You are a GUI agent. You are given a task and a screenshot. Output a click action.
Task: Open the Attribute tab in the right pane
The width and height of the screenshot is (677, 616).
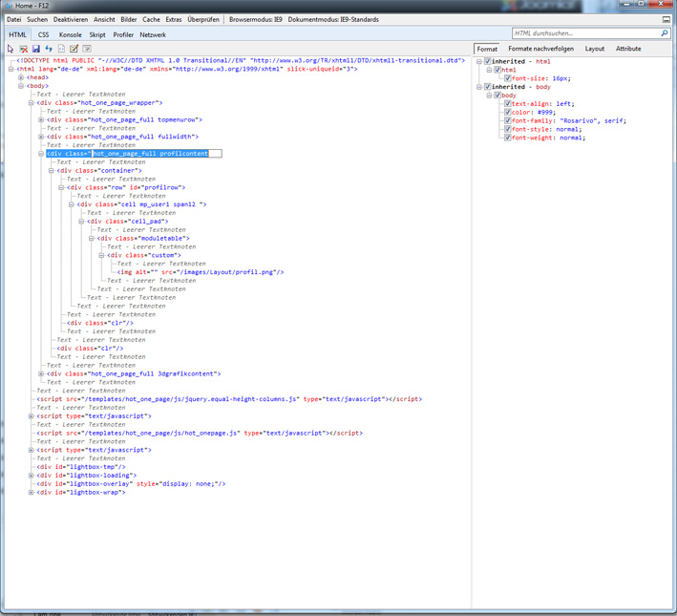(628, 49)
